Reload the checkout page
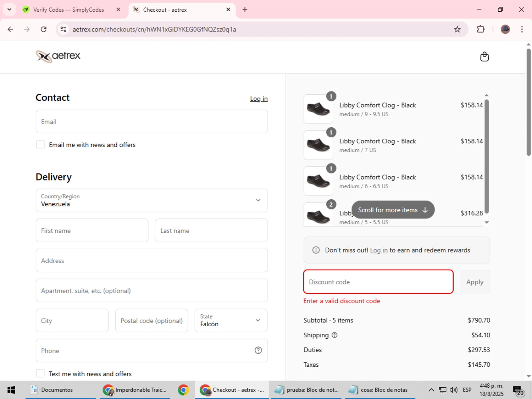 pyautogui.click(x=44, y=29)
